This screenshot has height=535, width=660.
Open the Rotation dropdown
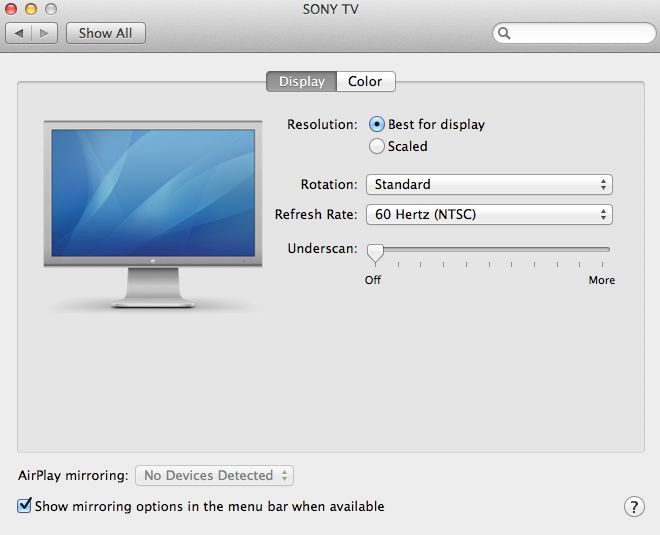pyautogui.click(x=489, y=184)
